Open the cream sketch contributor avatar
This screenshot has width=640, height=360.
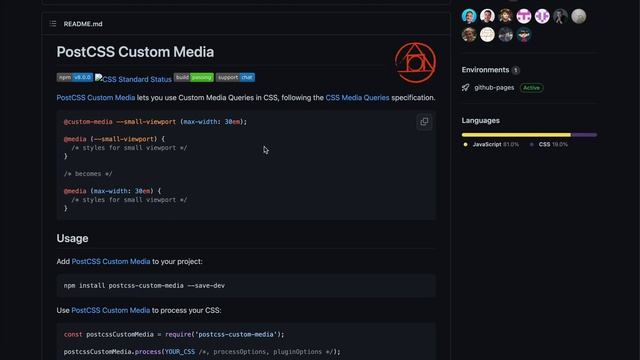(487, 35)
